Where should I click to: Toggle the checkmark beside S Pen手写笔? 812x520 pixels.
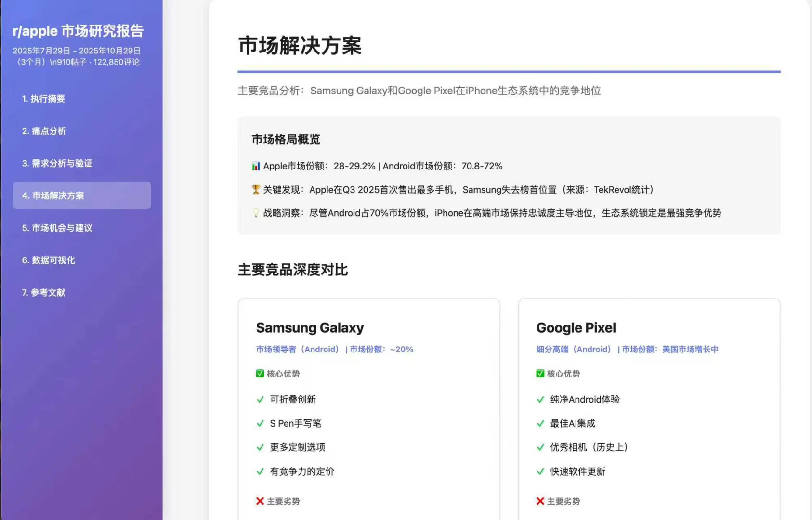[259, 423]
